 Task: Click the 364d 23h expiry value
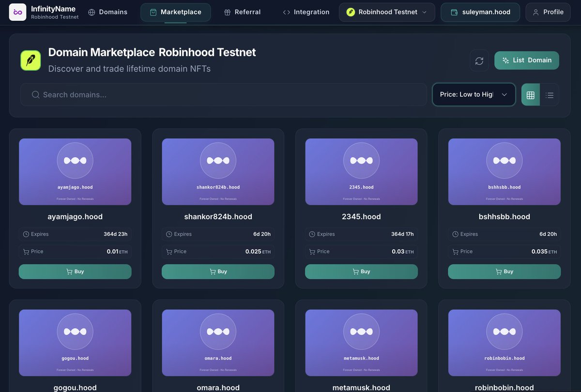(115, 234)
